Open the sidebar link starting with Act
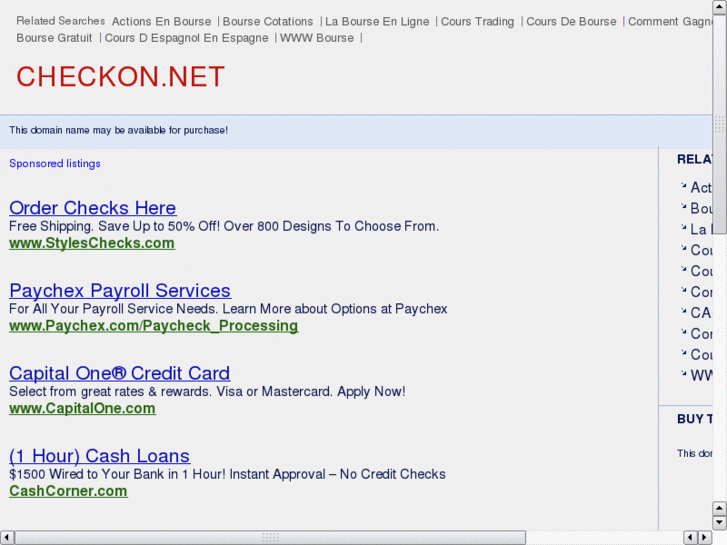Screen dimensions: 727x545 coord(701,187)
